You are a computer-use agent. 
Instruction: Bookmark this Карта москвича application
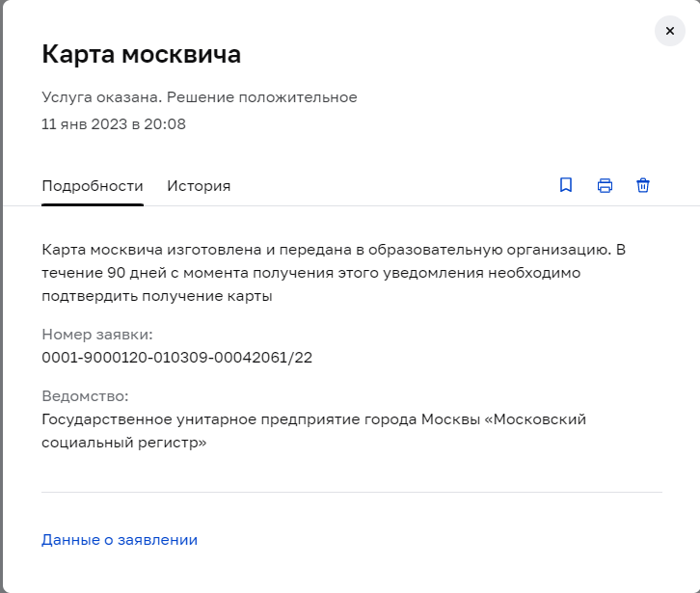pos(566,185)
